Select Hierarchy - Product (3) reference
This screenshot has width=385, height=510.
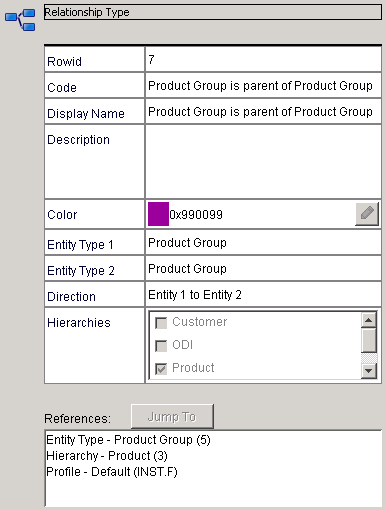click(107, 456)
